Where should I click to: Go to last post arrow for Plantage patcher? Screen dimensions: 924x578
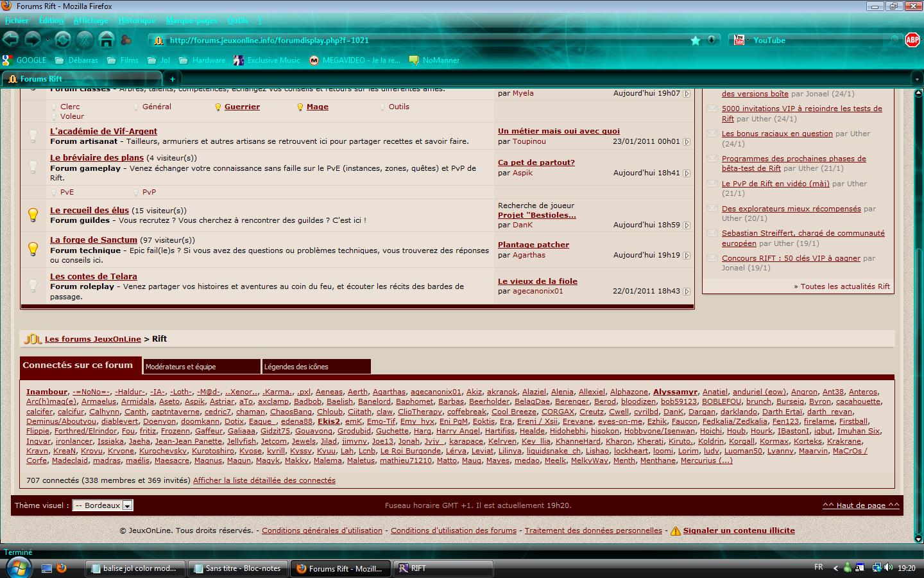point(687,256)
